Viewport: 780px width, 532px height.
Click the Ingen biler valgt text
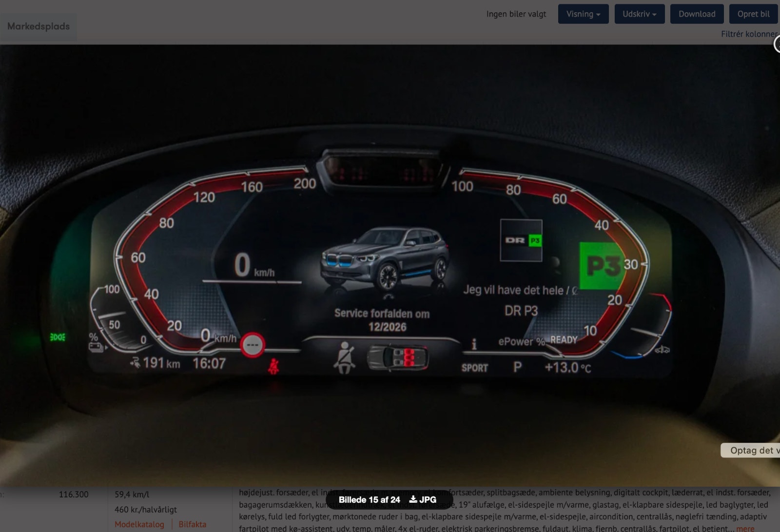pos(516,14)
